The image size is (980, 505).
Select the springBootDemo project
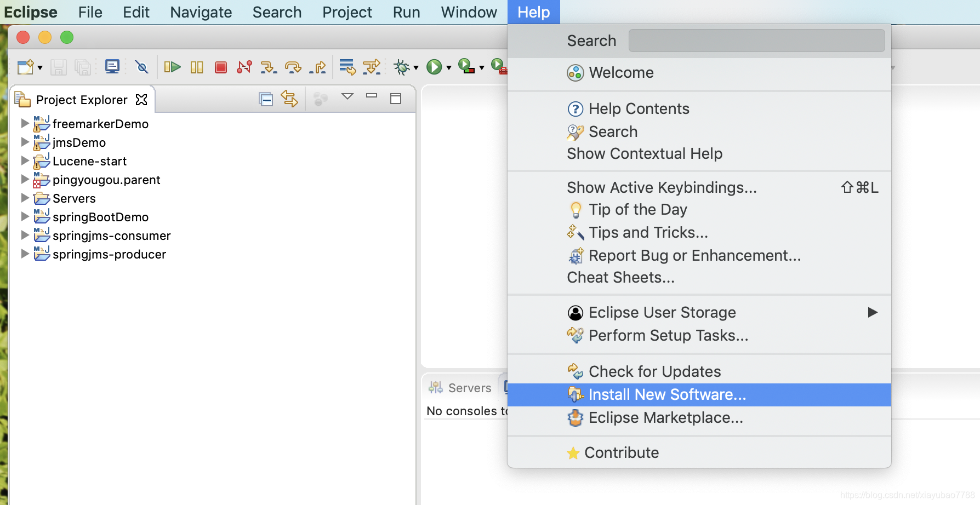[100, 217]
